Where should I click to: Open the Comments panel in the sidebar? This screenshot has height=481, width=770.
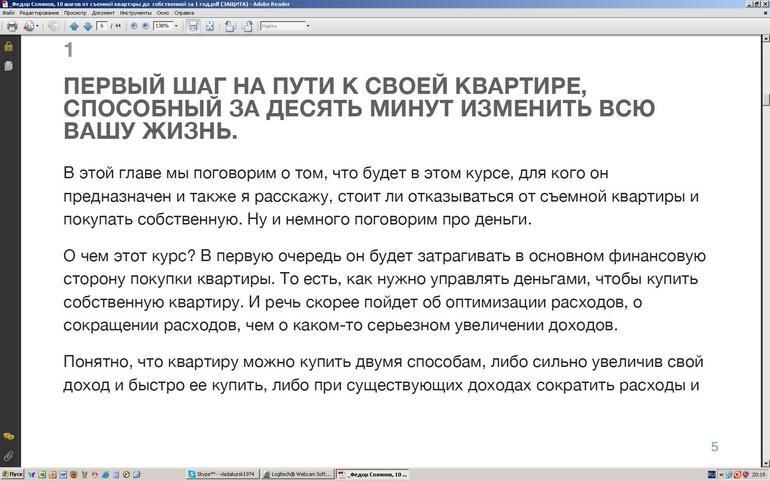point(8,437)
